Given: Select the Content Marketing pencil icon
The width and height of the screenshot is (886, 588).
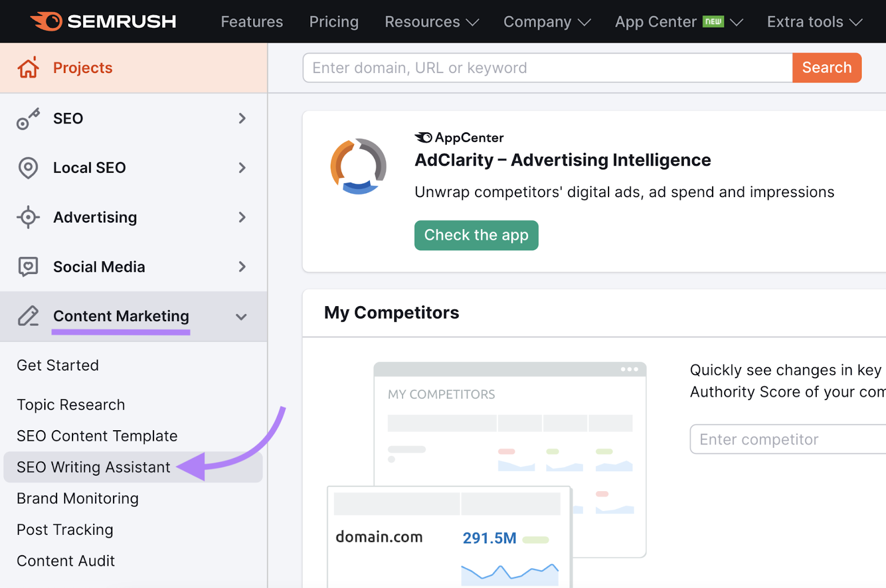Looking at the screenshot, I should pos(28,316).
